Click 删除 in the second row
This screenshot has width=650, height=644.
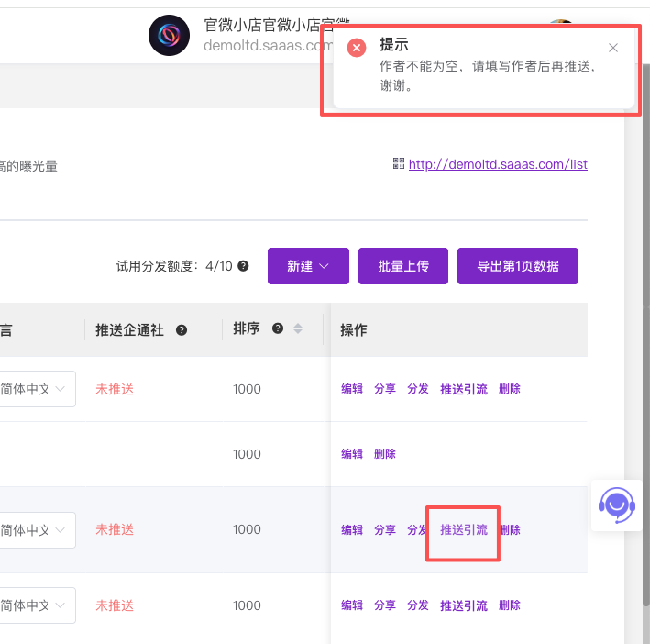[385, 454]
